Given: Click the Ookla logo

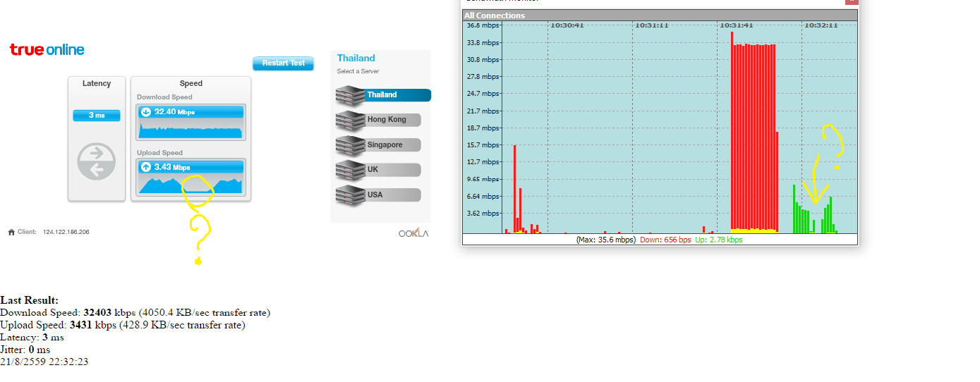Looking at the screenshot, I should (413, 233).
